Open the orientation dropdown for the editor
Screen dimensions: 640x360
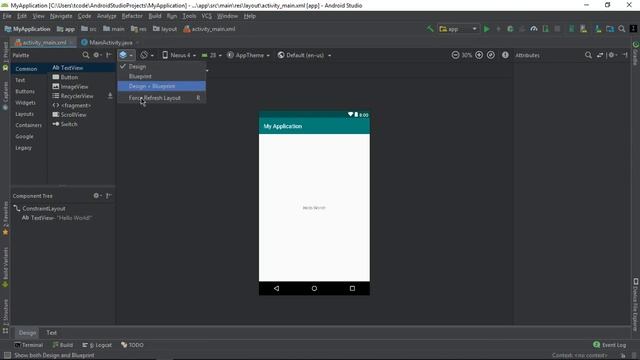tap(147, 55)
